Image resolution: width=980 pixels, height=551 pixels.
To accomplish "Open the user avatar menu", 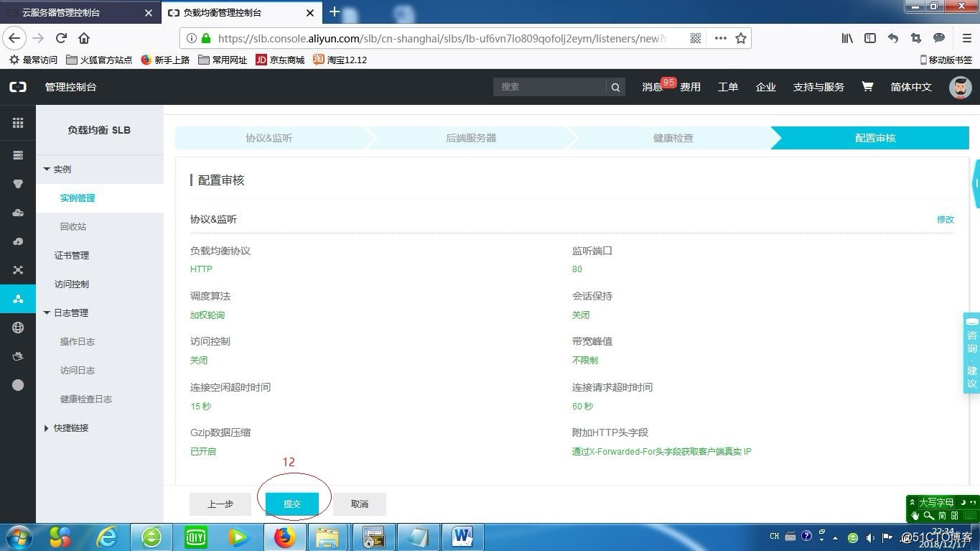I will coord(961,87).
